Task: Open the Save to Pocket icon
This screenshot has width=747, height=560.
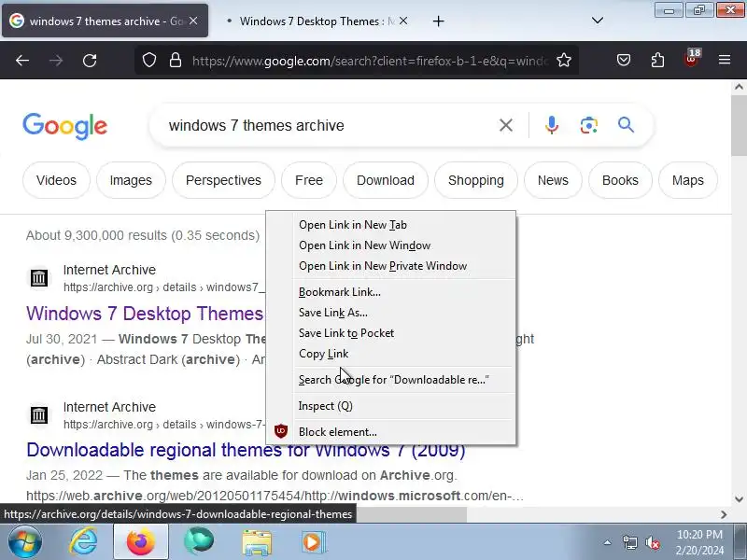Action: 624,61
